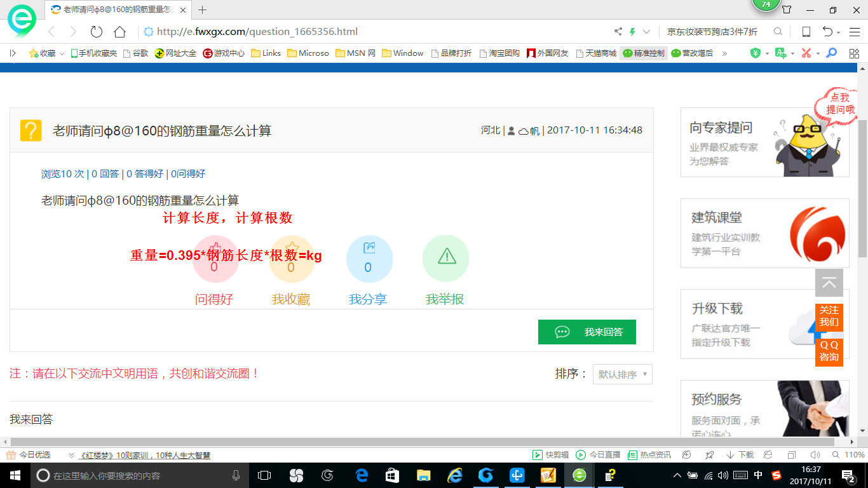Click the green shield yen icon
This screenshot has width=868, height=488.
click(756, 53)
